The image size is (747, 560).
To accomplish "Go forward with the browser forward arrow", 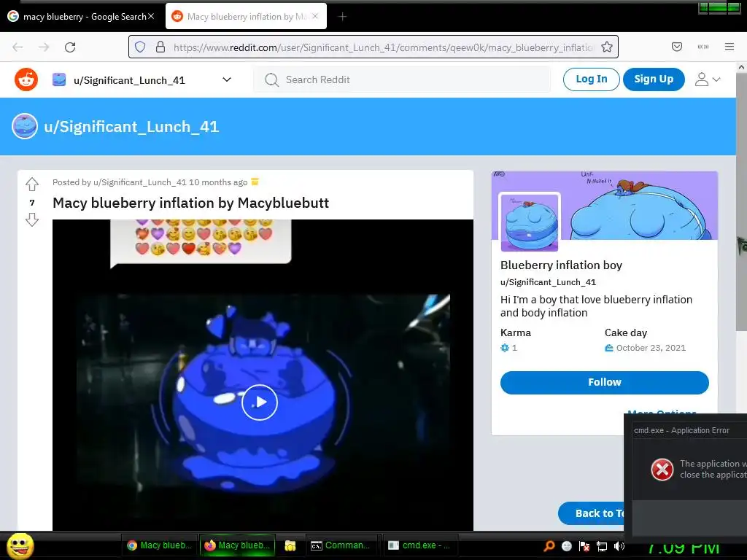I will (44, 47).
